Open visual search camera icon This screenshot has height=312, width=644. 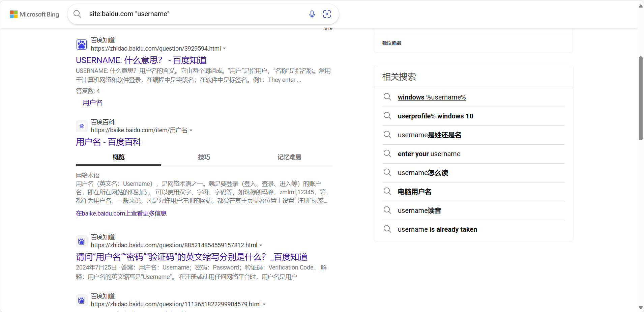click(327, 14)
